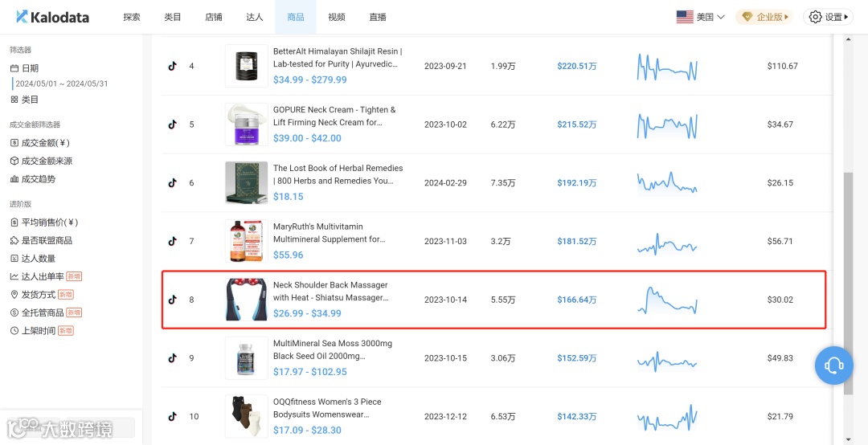Open Neck Shoulder Back Massager title link
The width and height of the screenshot is (868, 445).
click(x=331, y=291)
